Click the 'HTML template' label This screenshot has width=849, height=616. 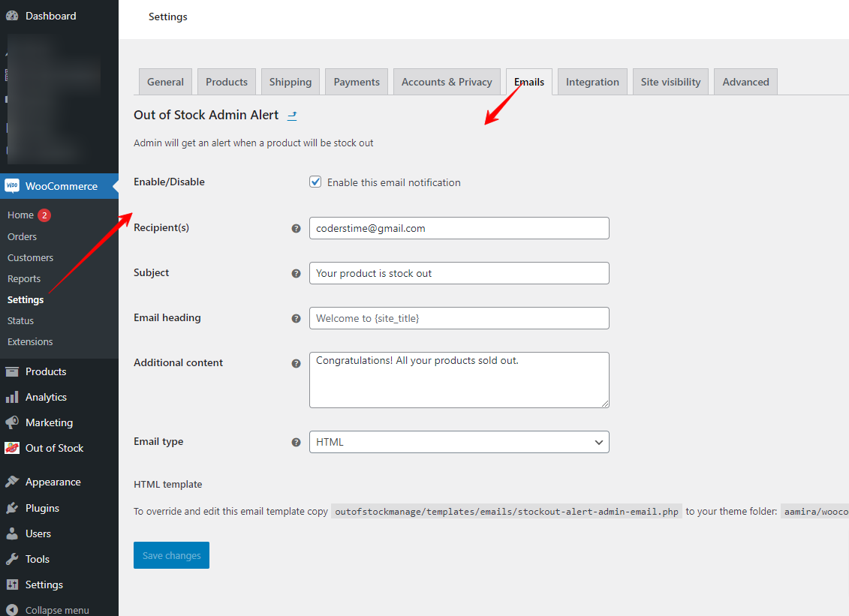(168, 485)
